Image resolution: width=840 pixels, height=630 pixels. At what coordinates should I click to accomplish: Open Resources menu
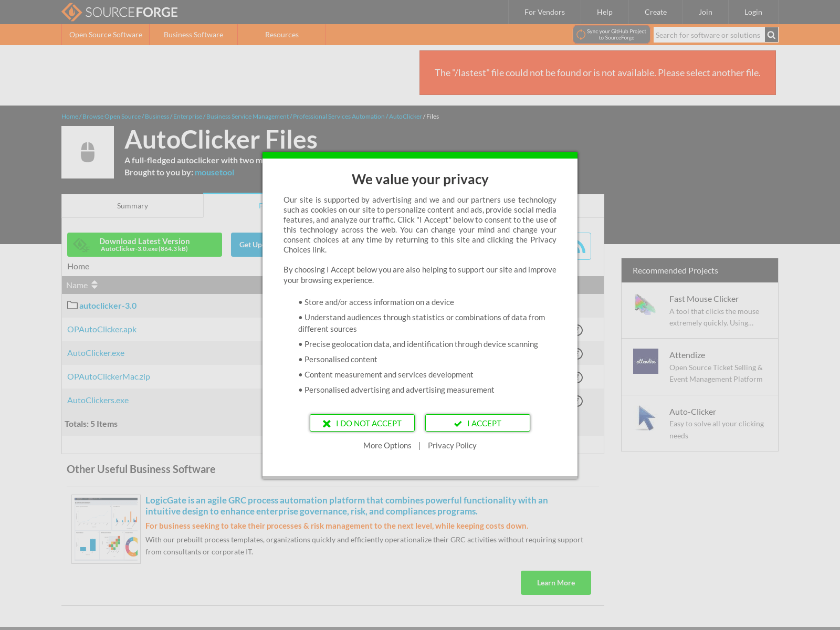[x=281, y=35]
